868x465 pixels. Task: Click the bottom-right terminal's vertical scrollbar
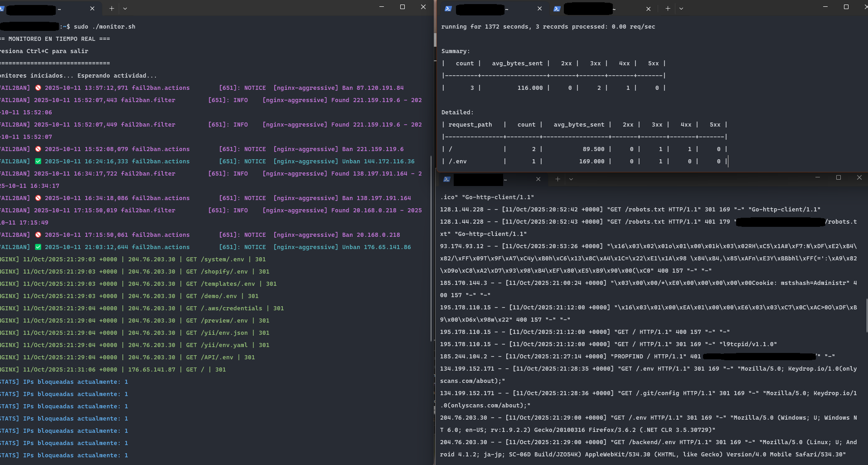(x=866, y=315)
